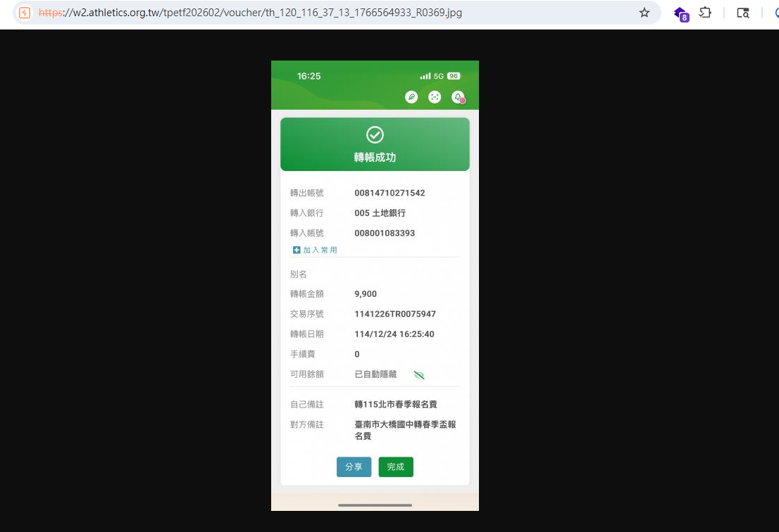779x532 pixels.
Task: Tap the leaf icon in the green header
Action: [x=411, y=97]
